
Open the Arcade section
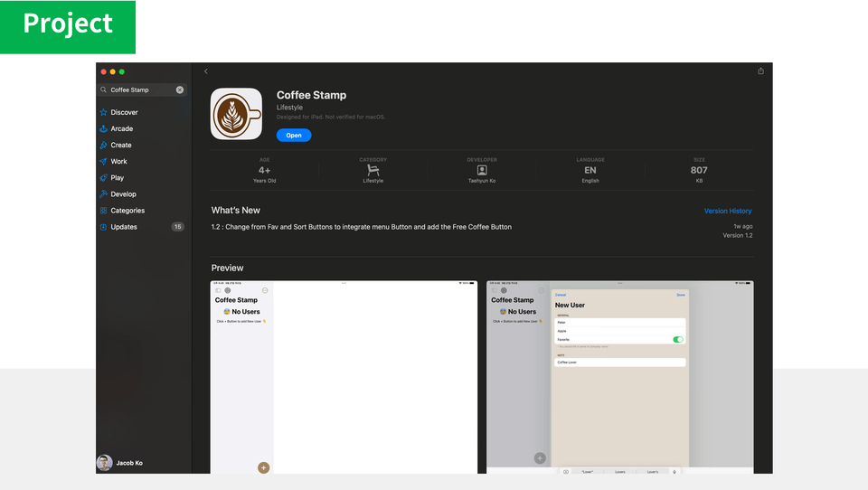(122, 128)
